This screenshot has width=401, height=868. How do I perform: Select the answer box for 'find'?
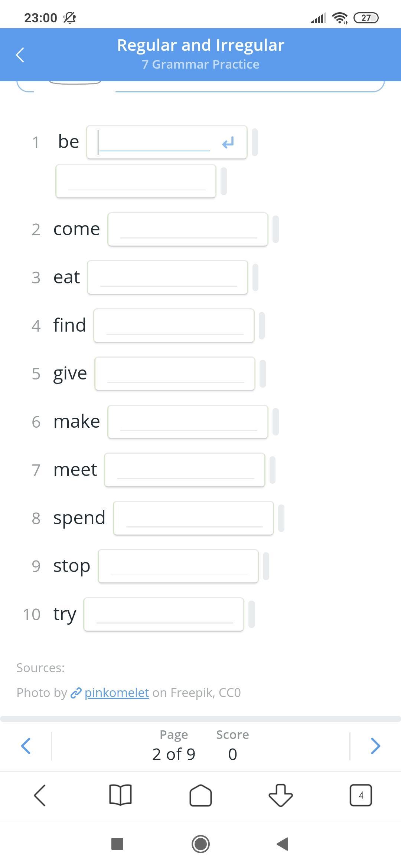tap(174, 325)
